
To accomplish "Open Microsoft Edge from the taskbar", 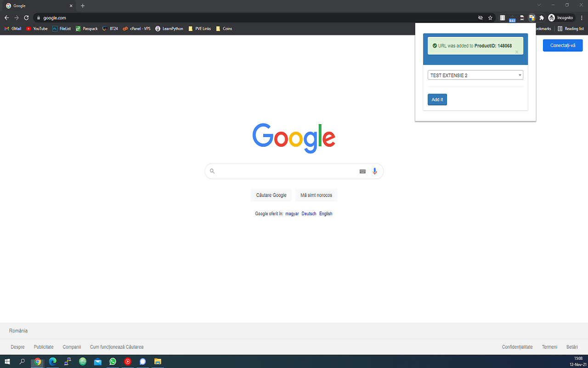I will tap(52, 362).
